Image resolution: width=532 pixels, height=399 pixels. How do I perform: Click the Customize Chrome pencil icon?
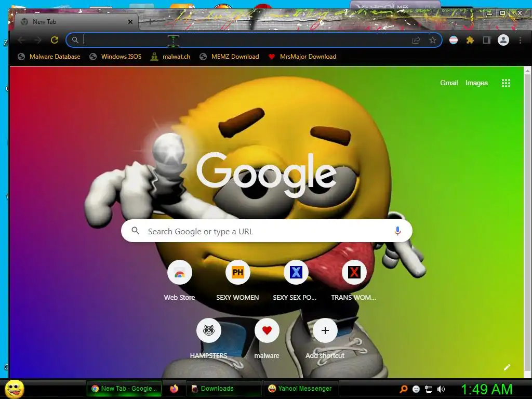pos(507,367)
